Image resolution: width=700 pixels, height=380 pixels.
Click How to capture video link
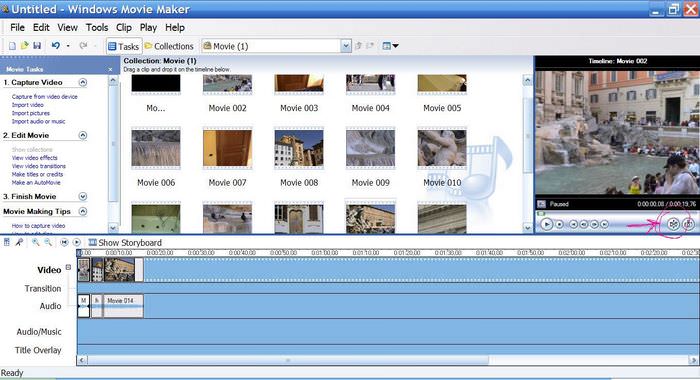tap(38, 226)
